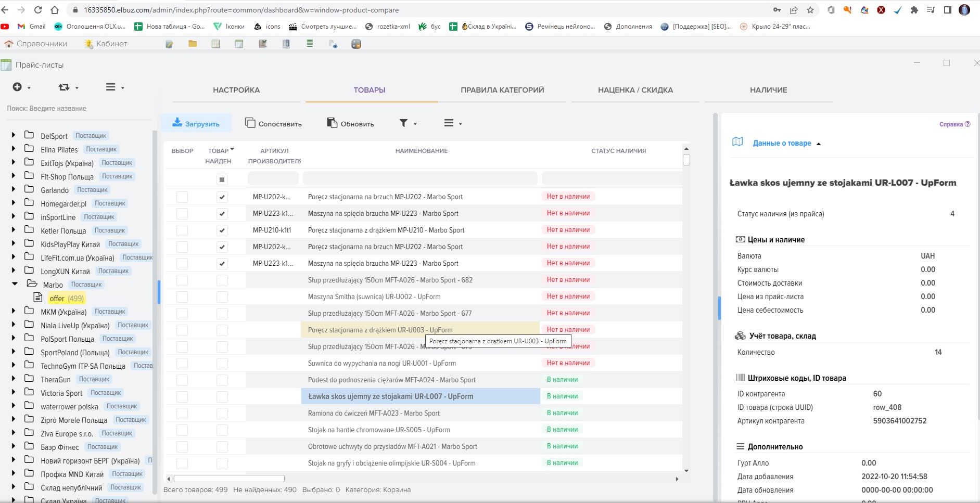Tick ВЫБОР checkbox for Suwnica do wypychania row
980x503 pixels.
[182, 364]
